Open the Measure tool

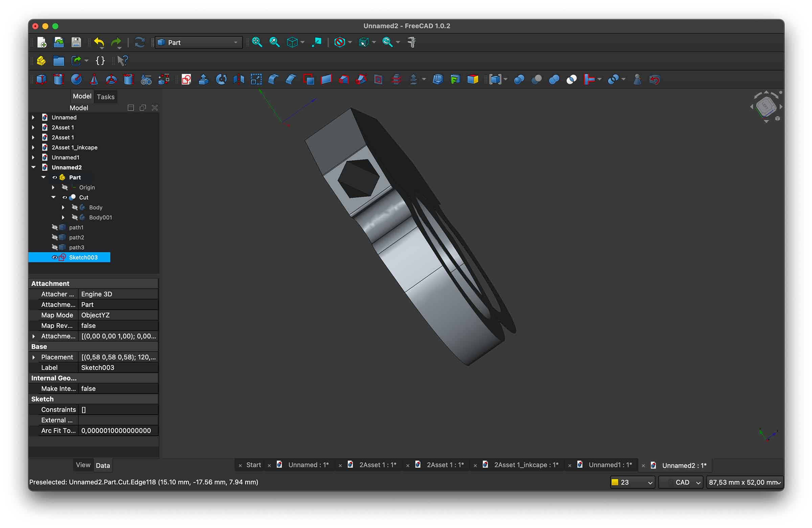tap(412, 42)
